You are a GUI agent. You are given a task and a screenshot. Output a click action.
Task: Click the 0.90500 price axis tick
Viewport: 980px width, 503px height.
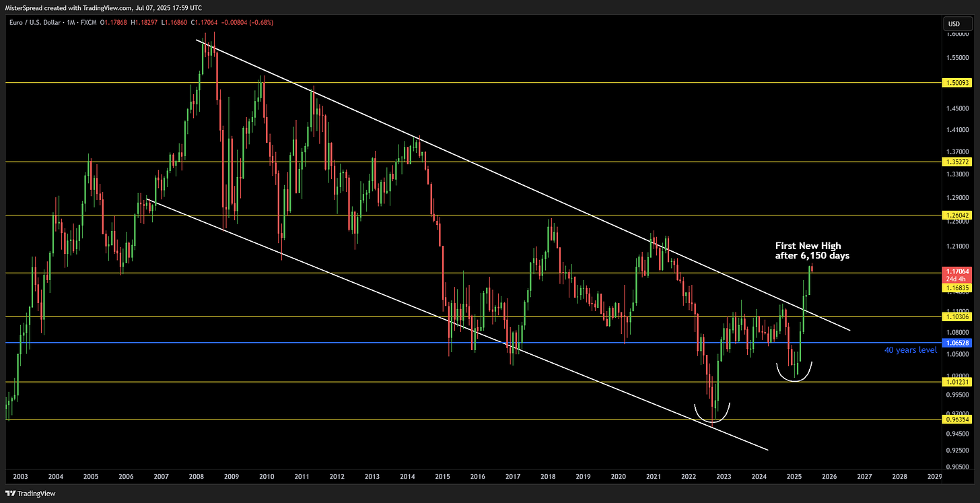pyautogui.click(x=958, y=466)
